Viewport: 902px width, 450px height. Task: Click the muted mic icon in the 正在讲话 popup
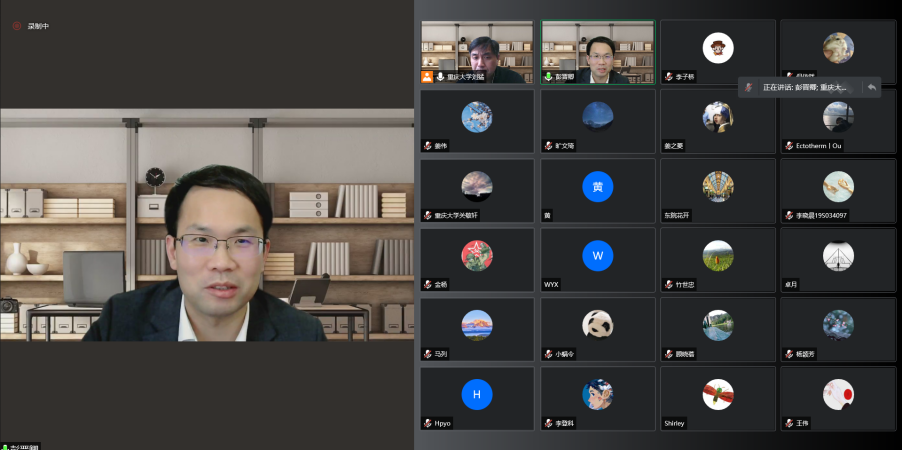[x=748, y=87]
